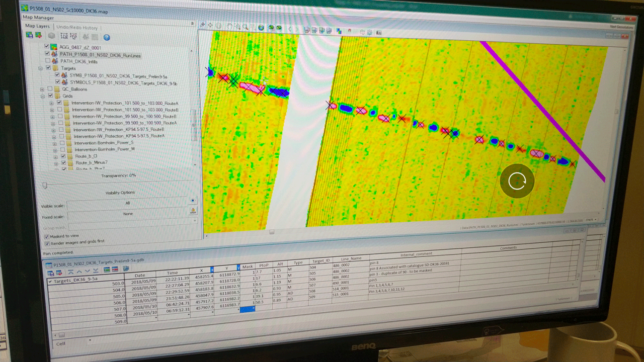The height and width of the screenshot is (362, 644).
Task: Click the save database icon in the gdb toolbar
Action: (50, 273)
